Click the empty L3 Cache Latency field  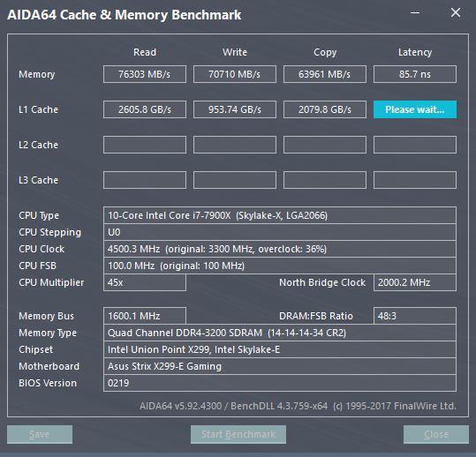pyautogui.click(x=415, y=180)
